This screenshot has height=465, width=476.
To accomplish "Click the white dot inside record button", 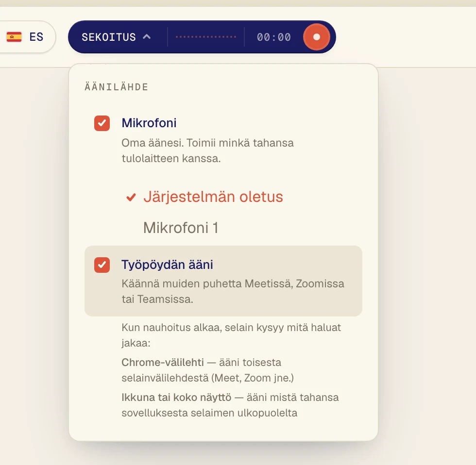I will coord(317,37).
